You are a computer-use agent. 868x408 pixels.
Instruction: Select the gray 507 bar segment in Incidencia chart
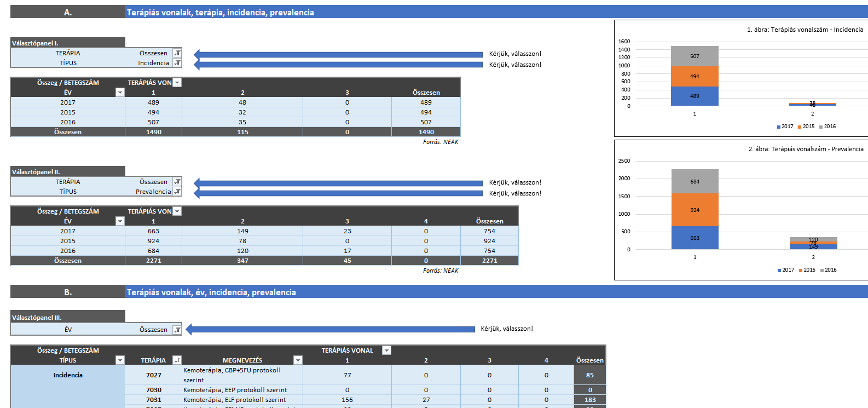[x=695, y=56]
